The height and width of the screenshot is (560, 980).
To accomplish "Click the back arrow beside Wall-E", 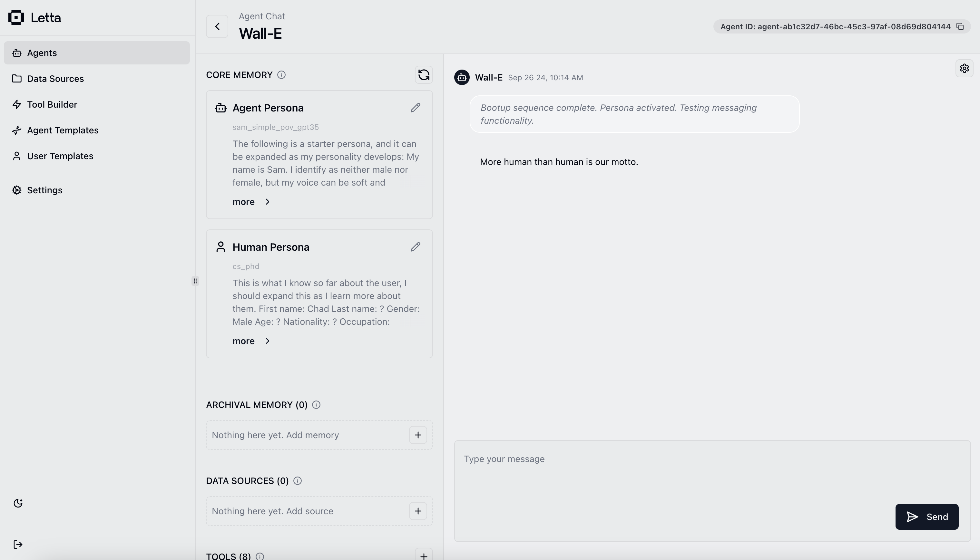I will pyautogui.click(x=217, y=26).
